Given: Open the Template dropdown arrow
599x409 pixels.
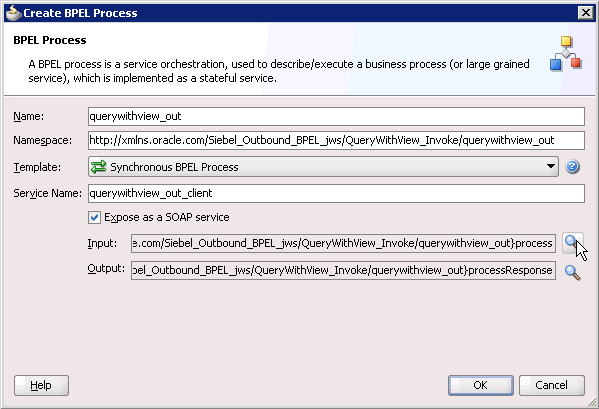Looking at the screenshot, I should pyautogui.click(x=550, y=167).
